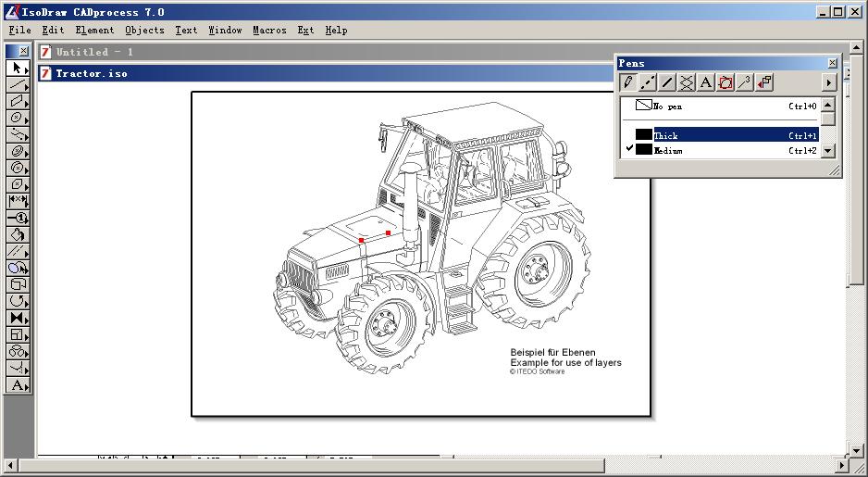Viewport: 868px width, 477px height.
Task: Click the vertical scrollbar down arrow
Action: pos(855,449)
